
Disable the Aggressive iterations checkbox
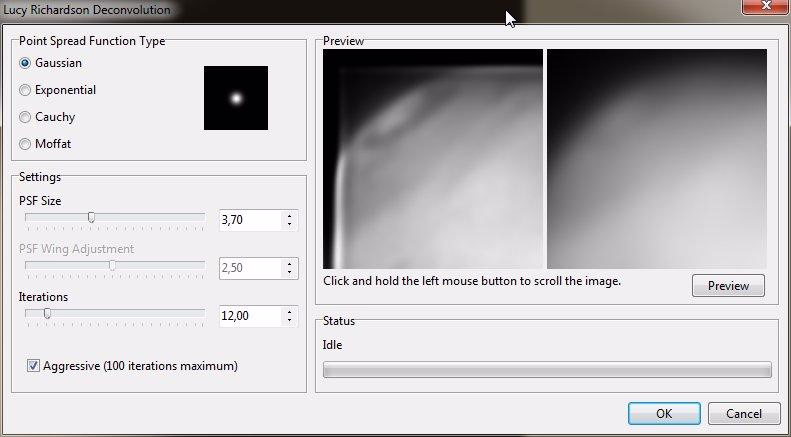click(x=34, y=366)
